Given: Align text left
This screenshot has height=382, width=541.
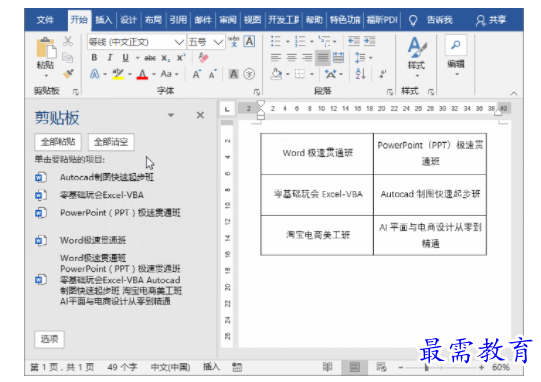Looking at the screenshot, I should click(x=276, y=57).
